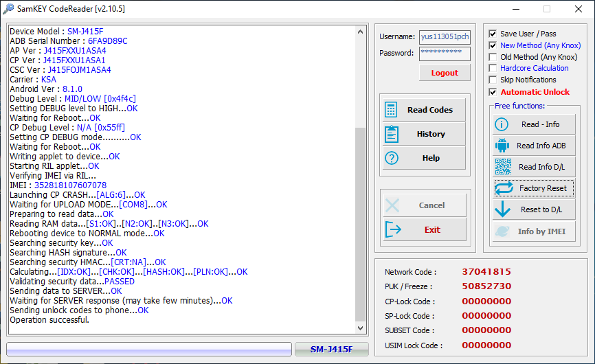Click the Read Codes button label
The image size is (595, 364).
pos(430,110)
